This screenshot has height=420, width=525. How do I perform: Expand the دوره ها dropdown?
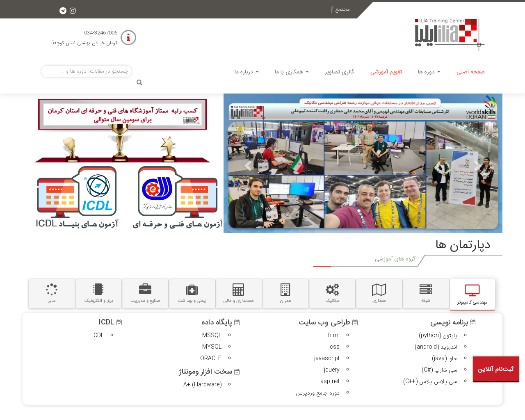(428, 71)
